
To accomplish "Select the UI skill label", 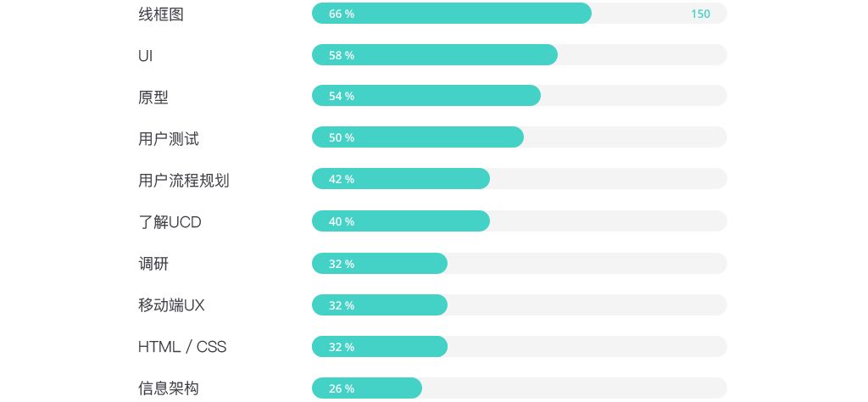I will (145, 56).
